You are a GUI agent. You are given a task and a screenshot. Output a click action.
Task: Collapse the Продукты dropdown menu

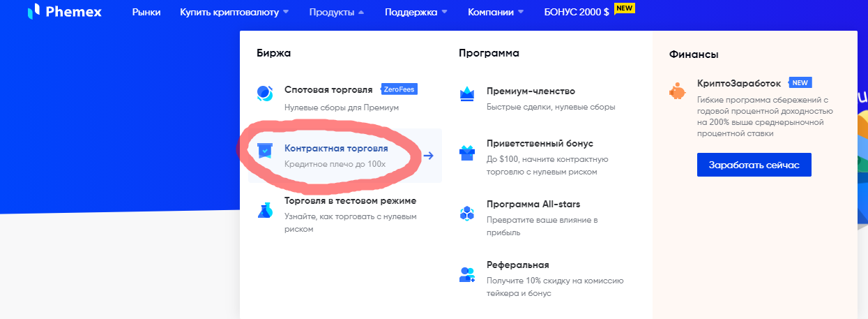337,13
